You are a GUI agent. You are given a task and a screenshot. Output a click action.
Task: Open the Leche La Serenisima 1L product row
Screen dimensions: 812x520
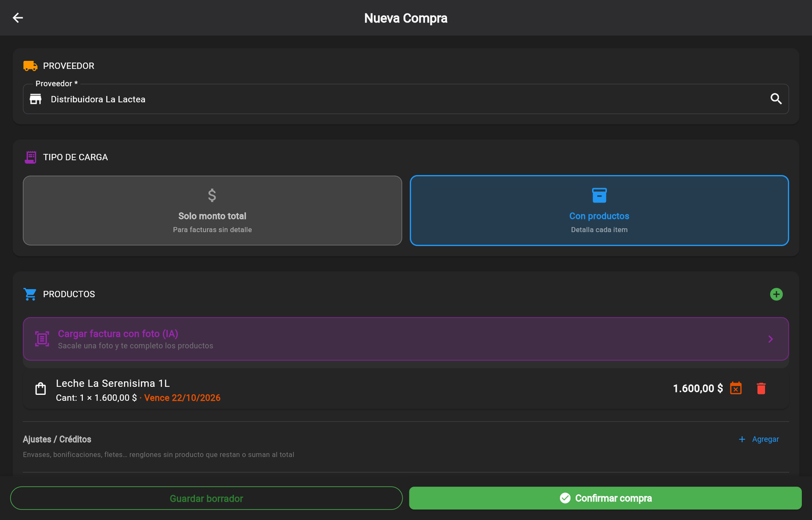click(406, 389)
